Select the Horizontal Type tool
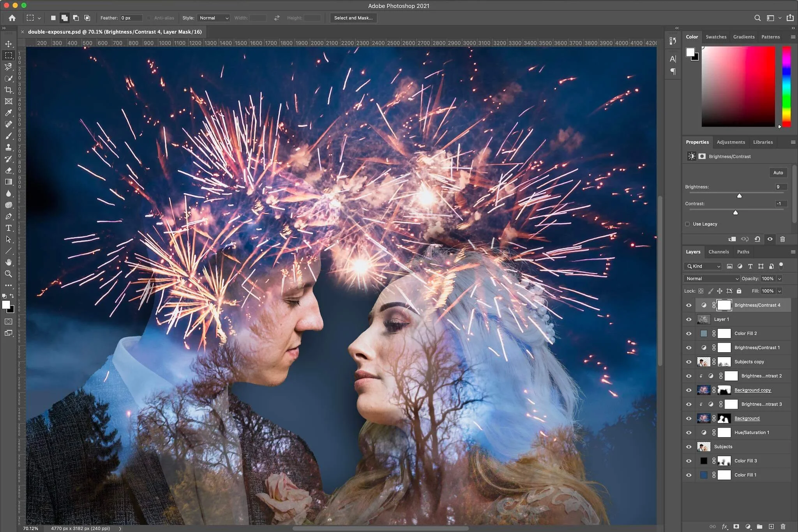The width and height of the screenshot is (798, 532). click(x=9, y=228)
